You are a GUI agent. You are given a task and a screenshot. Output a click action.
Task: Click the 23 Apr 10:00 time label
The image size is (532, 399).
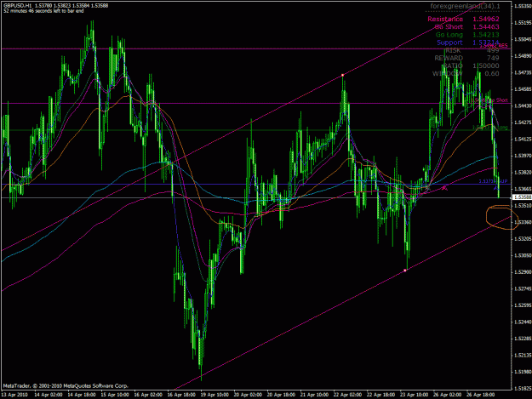(x=414, y=395)
